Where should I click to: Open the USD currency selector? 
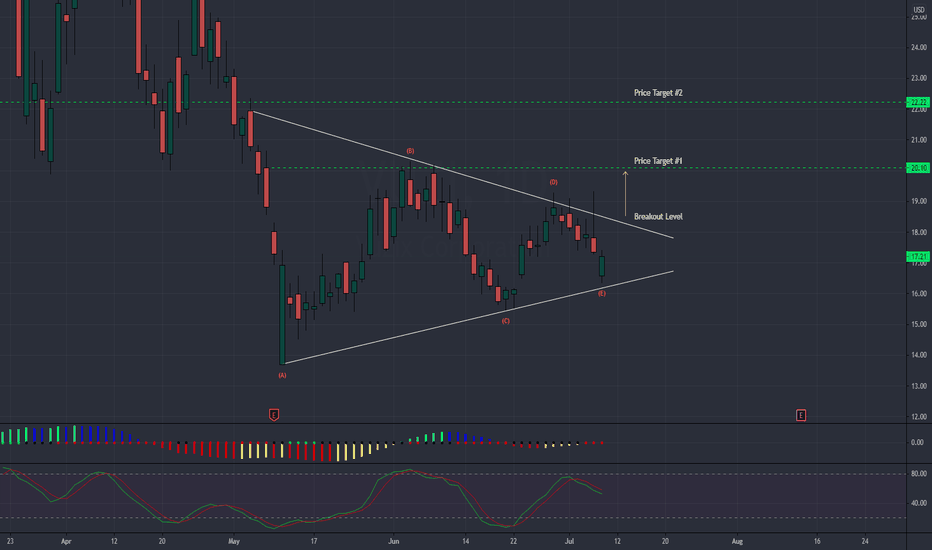pyautogui.click(x=918, y=10)
